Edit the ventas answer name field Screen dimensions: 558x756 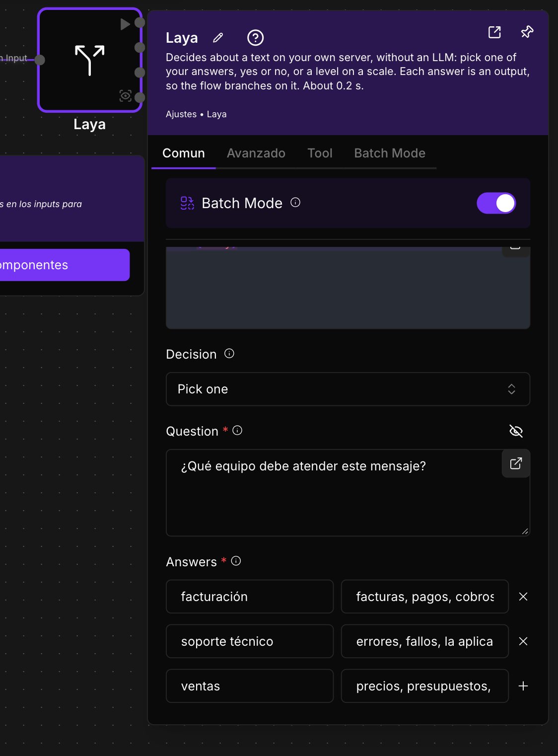coord(250,686)
